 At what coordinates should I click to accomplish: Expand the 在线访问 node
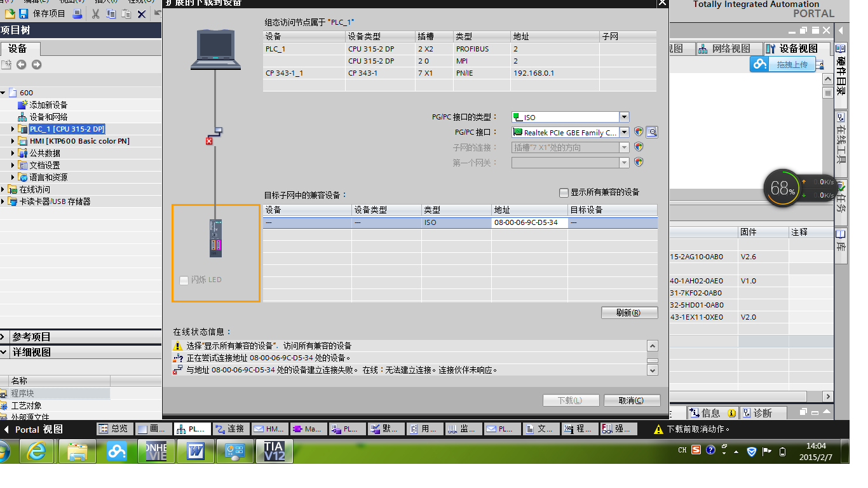[3, 189]
